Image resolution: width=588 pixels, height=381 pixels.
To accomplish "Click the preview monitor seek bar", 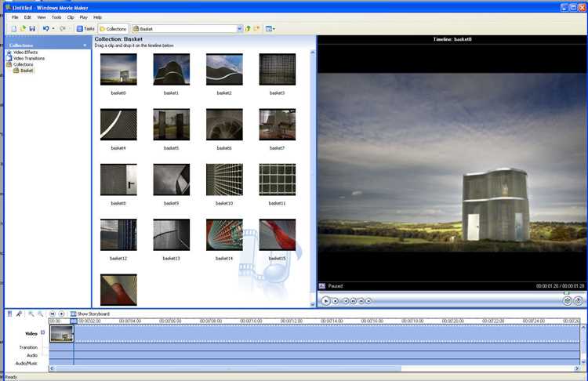I will pyautogui.click(x=452, y=293).
